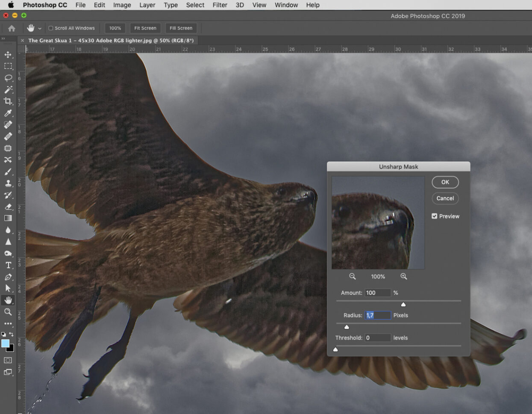Open the Filter menu
Viewport: 532px width, 414px height.
point(220,5)
